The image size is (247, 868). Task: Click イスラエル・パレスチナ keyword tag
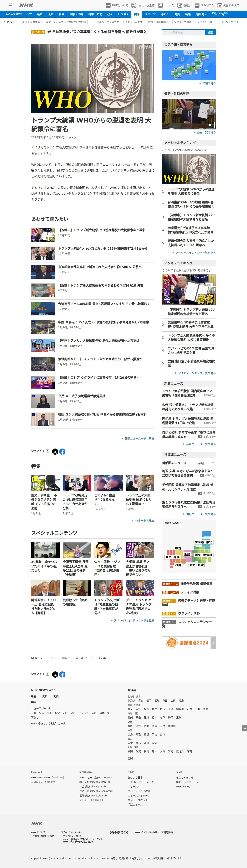pos(105,22)
